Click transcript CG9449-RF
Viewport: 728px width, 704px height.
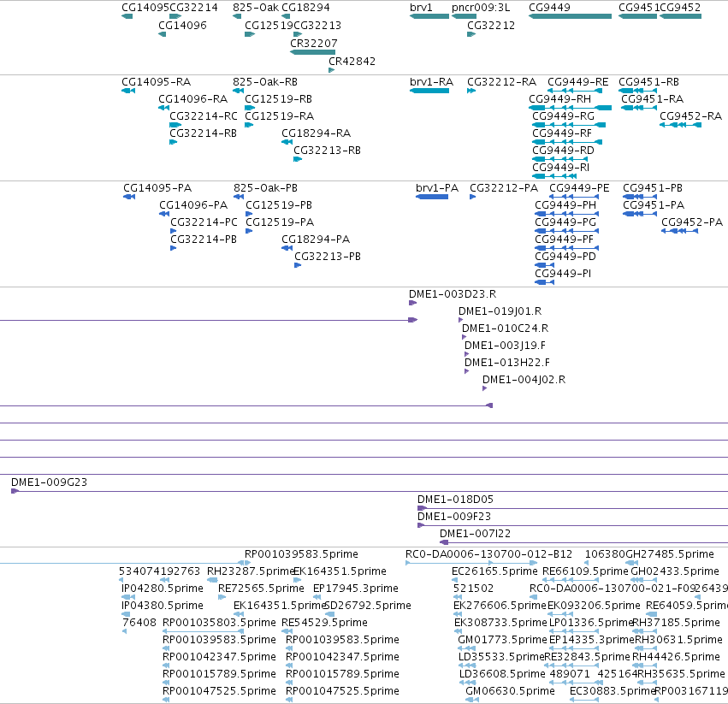[562, 133]
